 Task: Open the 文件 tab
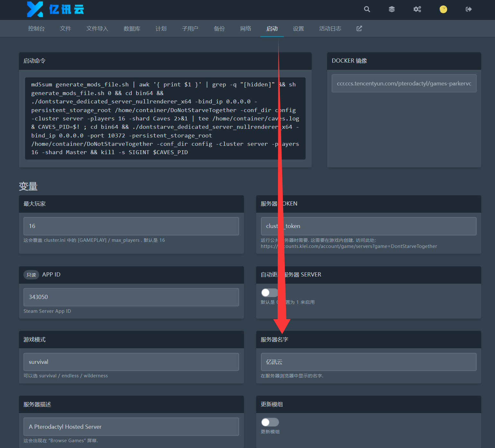(65, 29)
